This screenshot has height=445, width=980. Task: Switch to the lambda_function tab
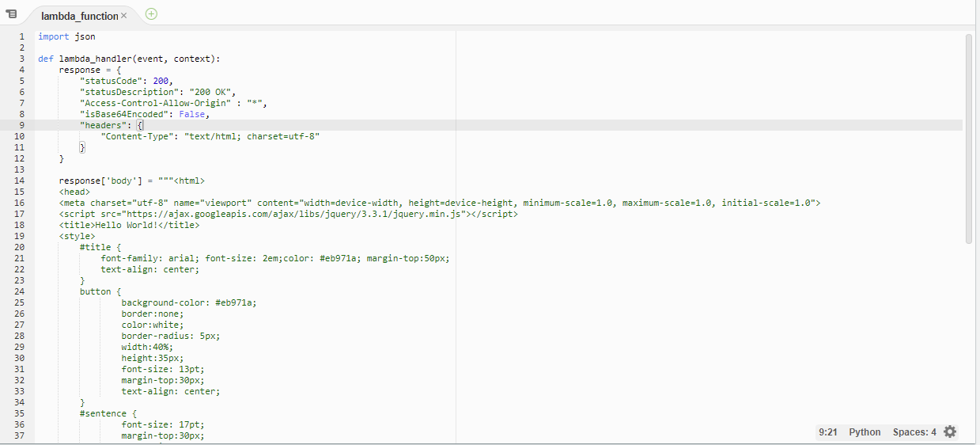pyautogui.click(x=79, y=16)
